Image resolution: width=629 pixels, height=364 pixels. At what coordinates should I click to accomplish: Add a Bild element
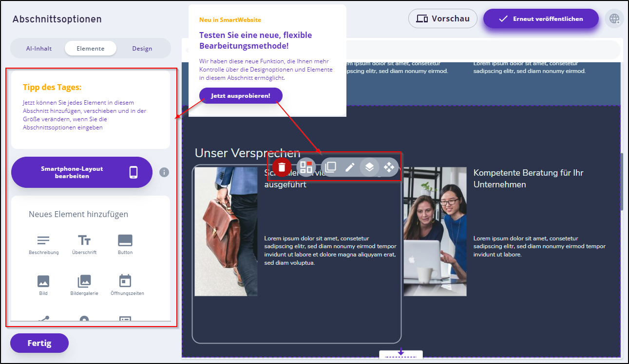click(43, 285)
